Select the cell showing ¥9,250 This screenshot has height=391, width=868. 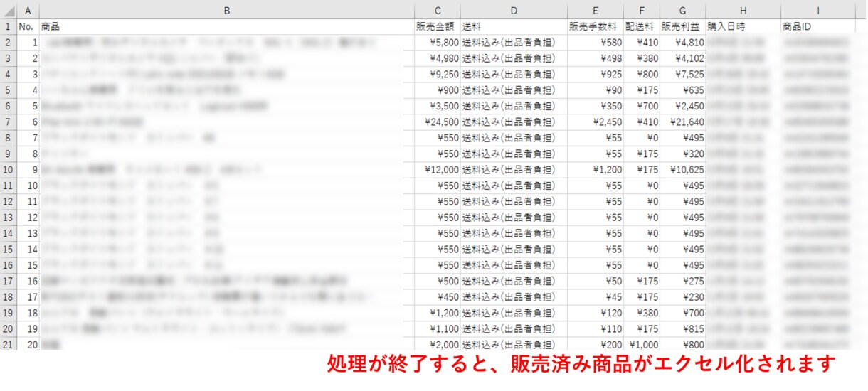(438, 75)
